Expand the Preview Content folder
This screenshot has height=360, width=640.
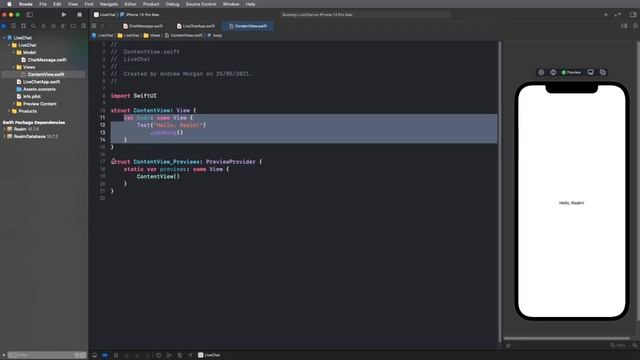click(13, 104)
